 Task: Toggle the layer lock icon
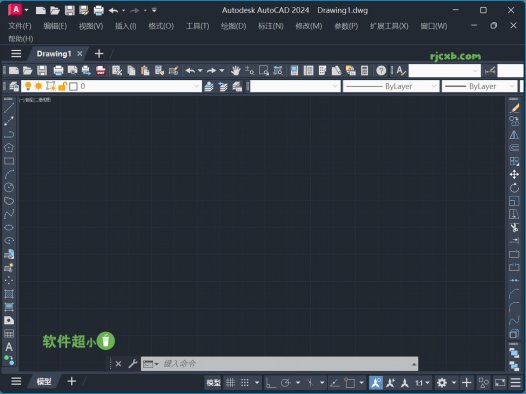[62, 87]
